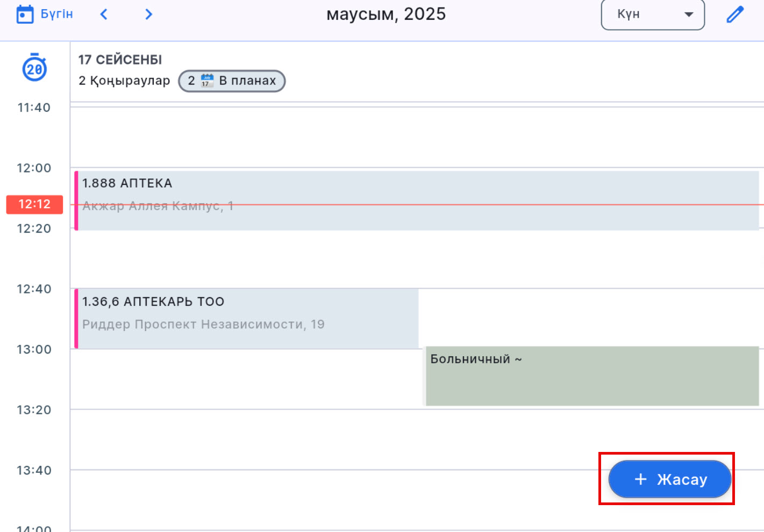Image resolution: width=764 pixels, height=532 pixels.
Task: Click the red 12:12 current time marker
Action: pyautogui.click(x=34, y=204)
